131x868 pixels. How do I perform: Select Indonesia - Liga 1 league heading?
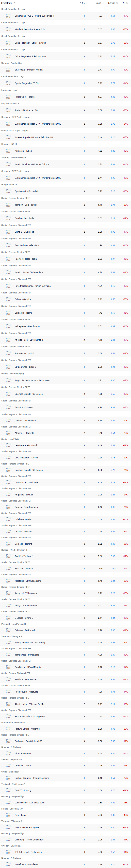tap(10, 90)
